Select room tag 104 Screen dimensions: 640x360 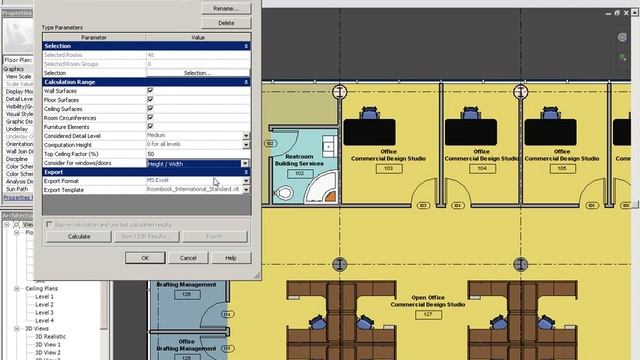tap(482, 169)
